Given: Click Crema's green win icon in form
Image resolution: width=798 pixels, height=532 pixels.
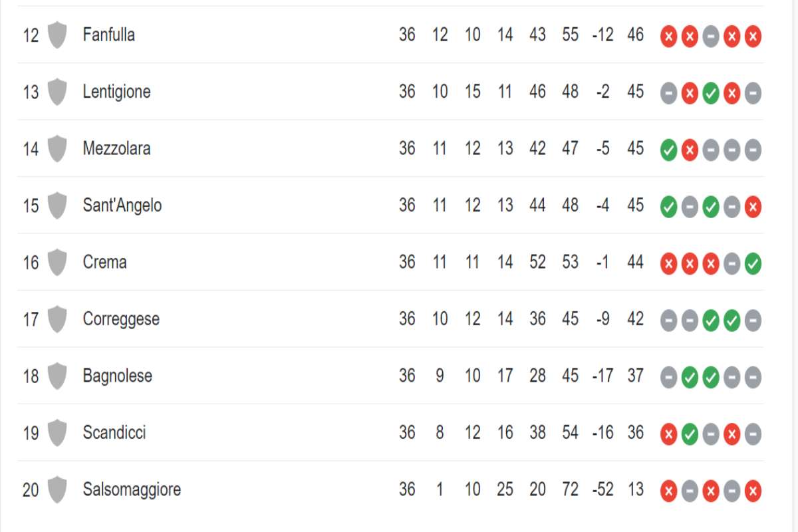Looking at the screenshot, I should click(x=753, y=264).
